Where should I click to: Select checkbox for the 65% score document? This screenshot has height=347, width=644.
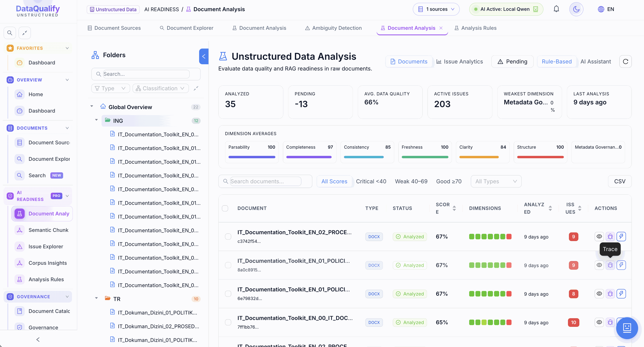click(x=228, y=322)
